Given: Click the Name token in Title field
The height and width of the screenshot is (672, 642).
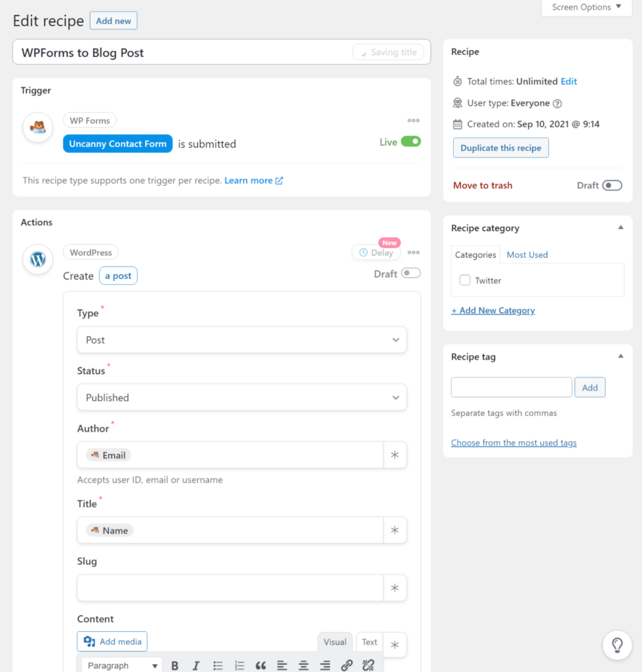Looking at the screenshot, I should (110, 530).
